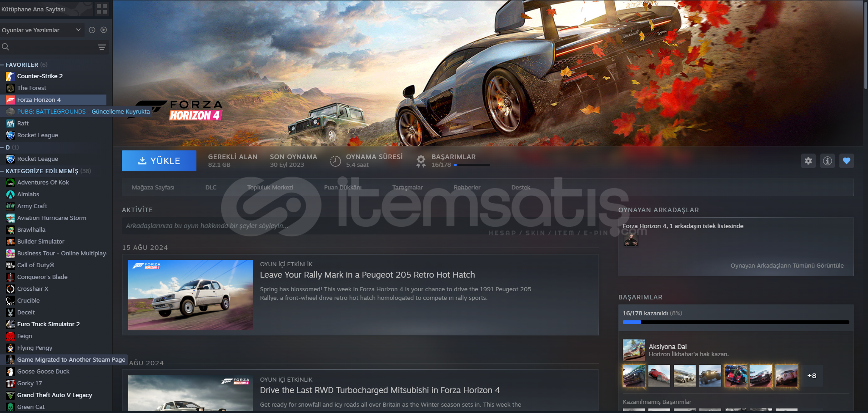The image size is (868, 413).
Task: Select Aviation Hurricane Storm
Action: (53, 218)
